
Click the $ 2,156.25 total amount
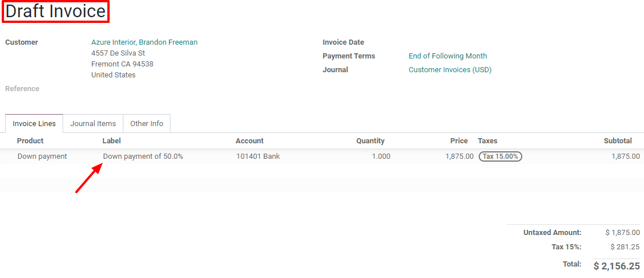click(616, 266)
